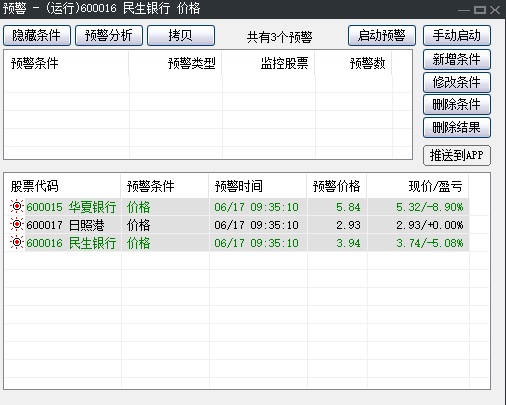Click 价格 condition in 日照港 row
Image resolution: width=506 pixels, height=405 pixels.
(139, 225)
